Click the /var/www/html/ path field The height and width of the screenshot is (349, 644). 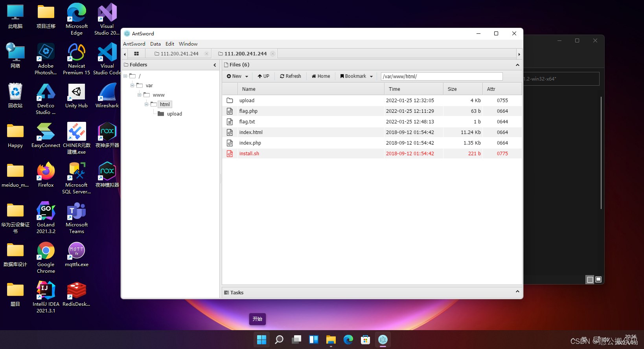[442, 76]
